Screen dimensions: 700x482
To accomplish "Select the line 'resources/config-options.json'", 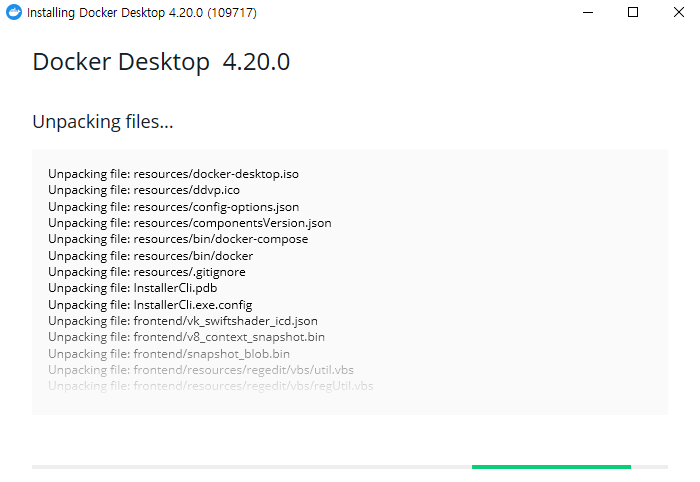I will tap(174, 207).
